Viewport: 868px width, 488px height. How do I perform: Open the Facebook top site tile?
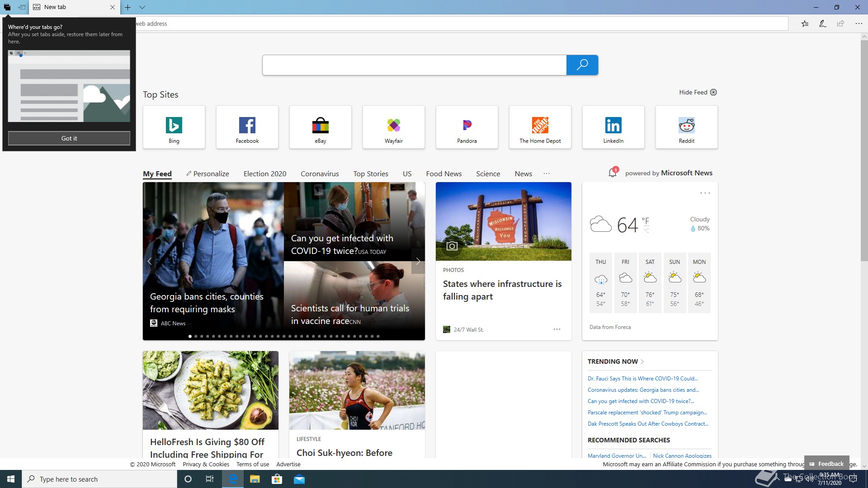pyautogui.click(x=247, y=127)
